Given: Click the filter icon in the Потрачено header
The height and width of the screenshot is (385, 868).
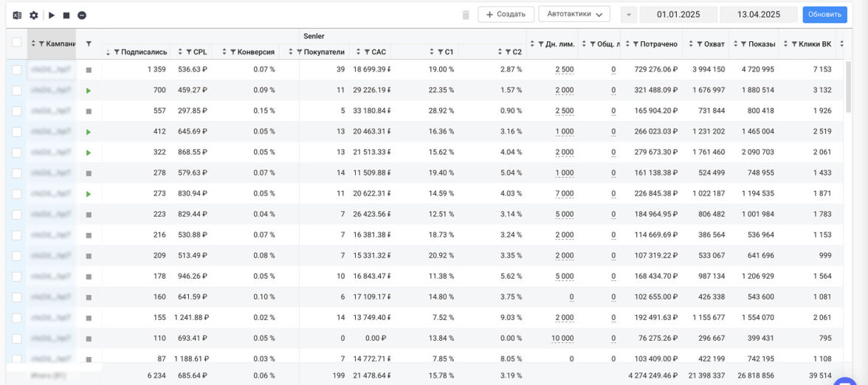Looking at the screenshot, I should click(x=635, y=44).
